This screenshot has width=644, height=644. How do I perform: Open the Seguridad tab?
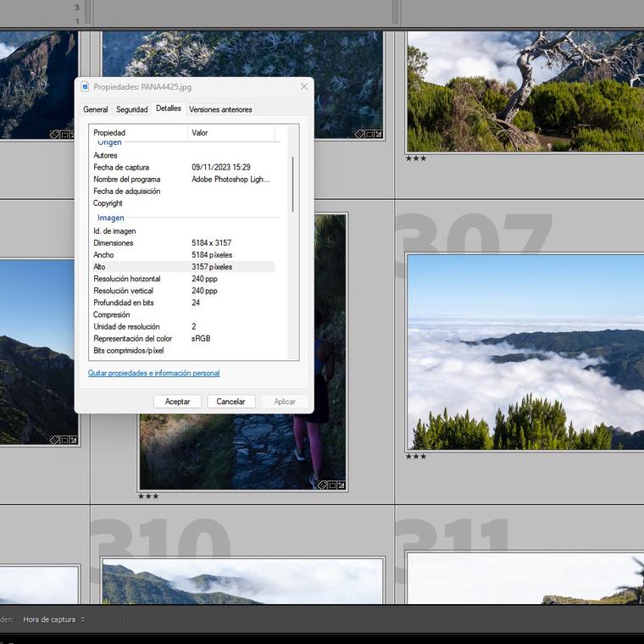pyautogui.click(x=131, y=109)
